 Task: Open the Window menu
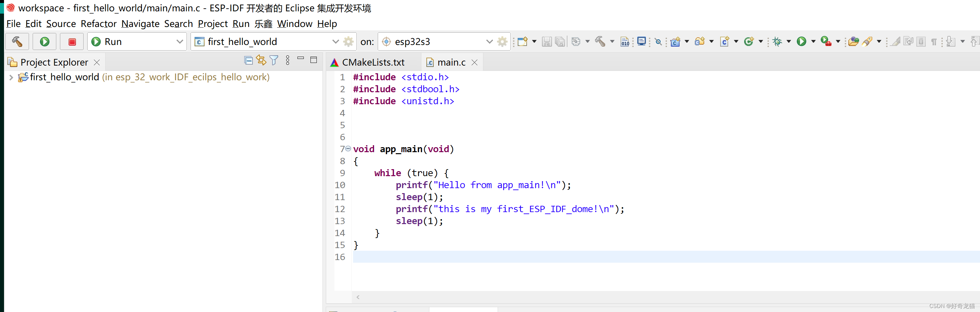[294, 24]
